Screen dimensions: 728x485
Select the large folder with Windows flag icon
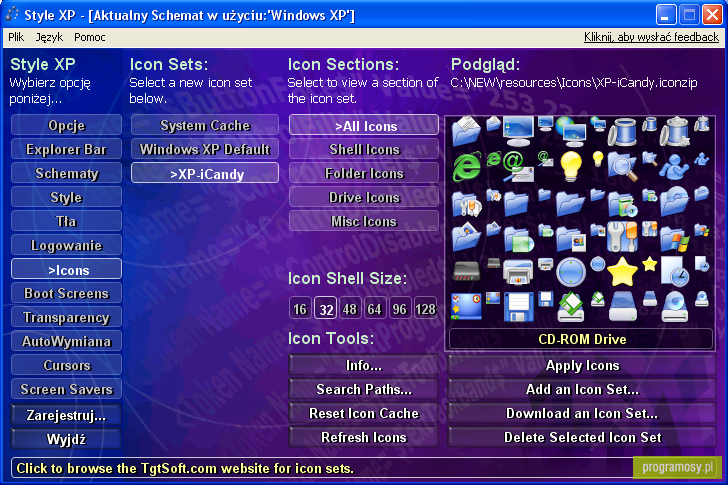tap(675, 238)
